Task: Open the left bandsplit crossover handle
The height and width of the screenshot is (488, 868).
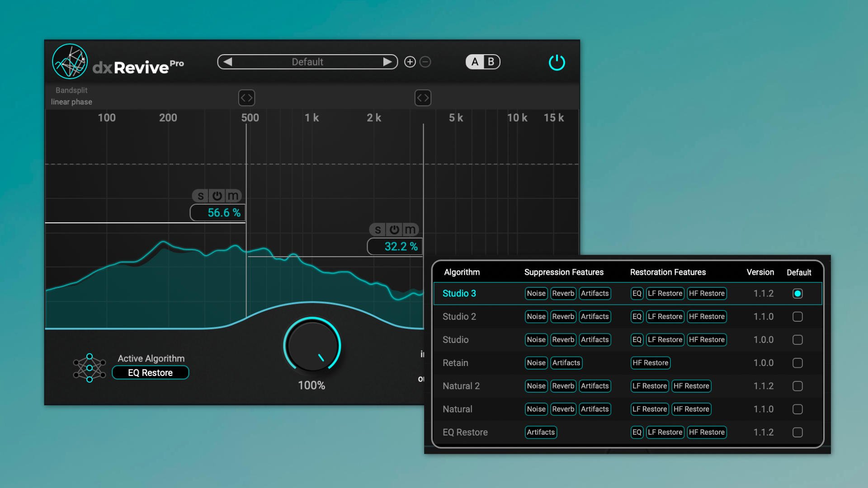Action: [x=246, y=98]
